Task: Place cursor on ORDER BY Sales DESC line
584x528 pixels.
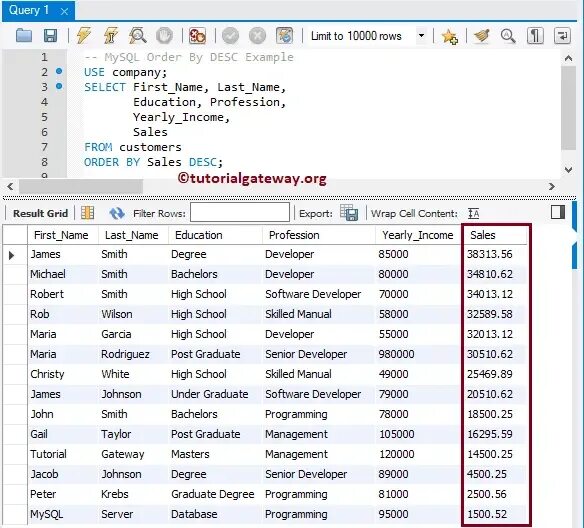Action: [153, 162]
